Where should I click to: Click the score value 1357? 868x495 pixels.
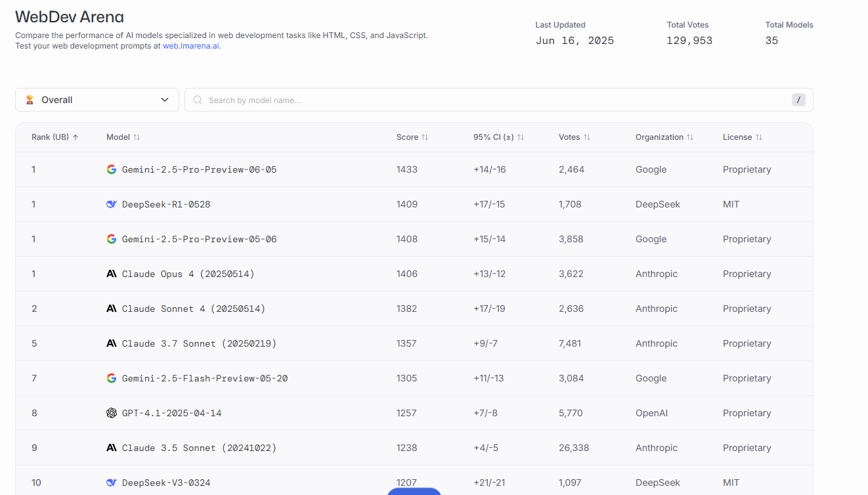(406, 343)
